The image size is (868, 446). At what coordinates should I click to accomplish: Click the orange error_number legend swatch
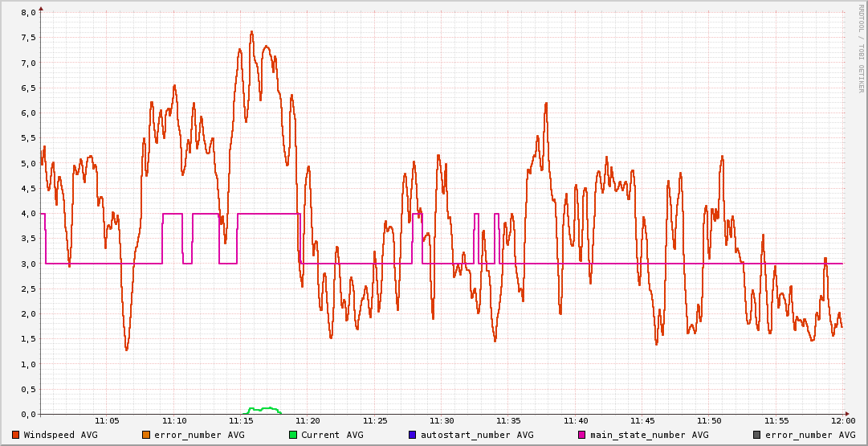145,435
